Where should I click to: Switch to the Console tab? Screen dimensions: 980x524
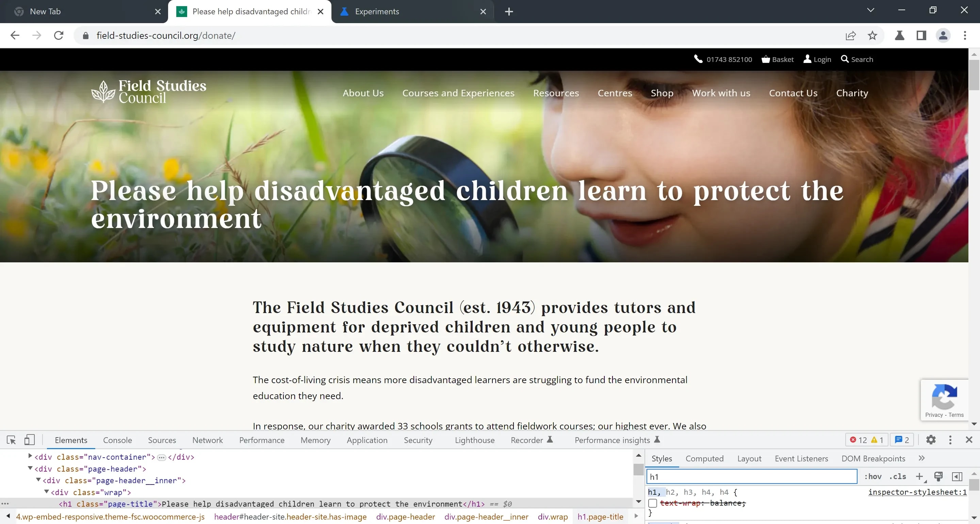coord(117,440)
